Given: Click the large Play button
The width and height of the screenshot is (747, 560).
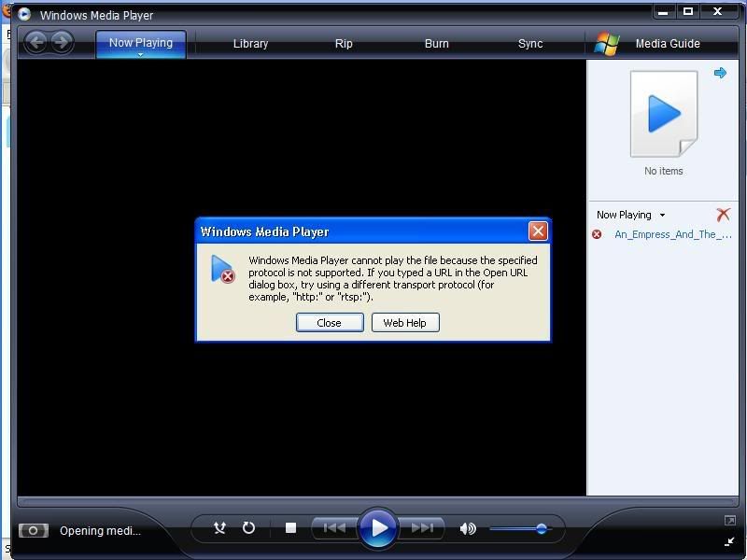Looking at the screenshot, I should (x=378, y=528).
